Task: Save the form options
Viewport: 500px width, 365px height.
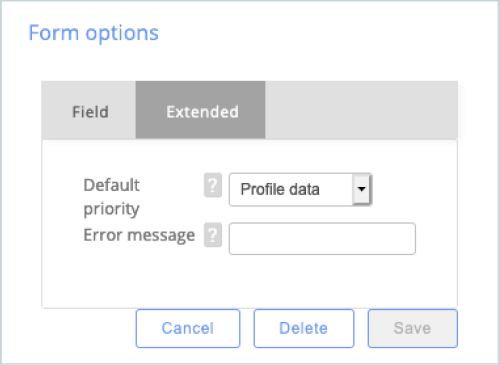Action: point(413,328)
